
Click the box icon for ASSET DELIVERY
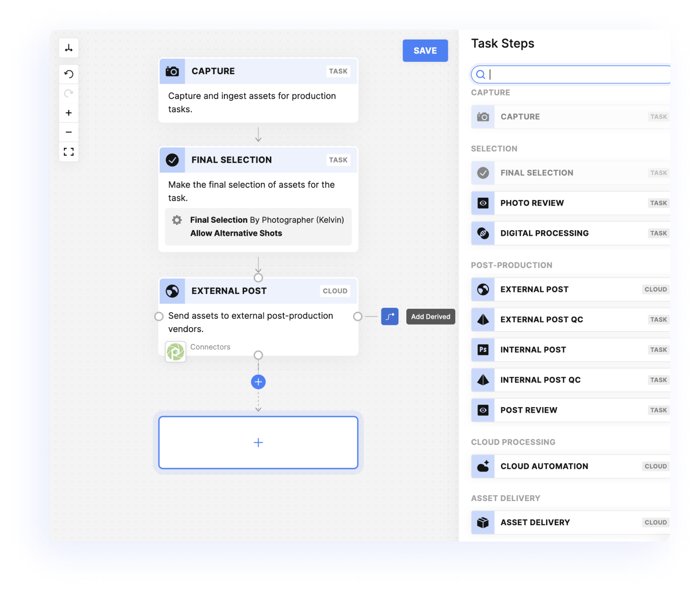(482, 522)
